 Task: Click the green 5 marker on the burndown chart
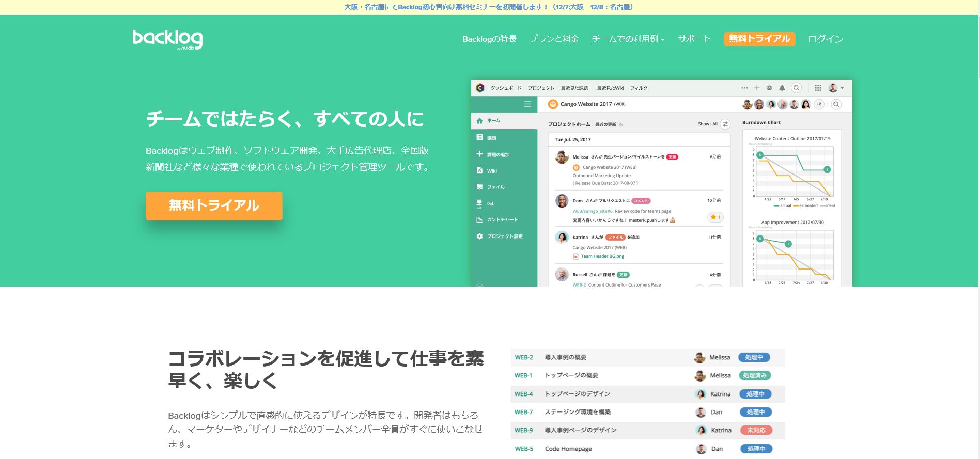point(827,169)
